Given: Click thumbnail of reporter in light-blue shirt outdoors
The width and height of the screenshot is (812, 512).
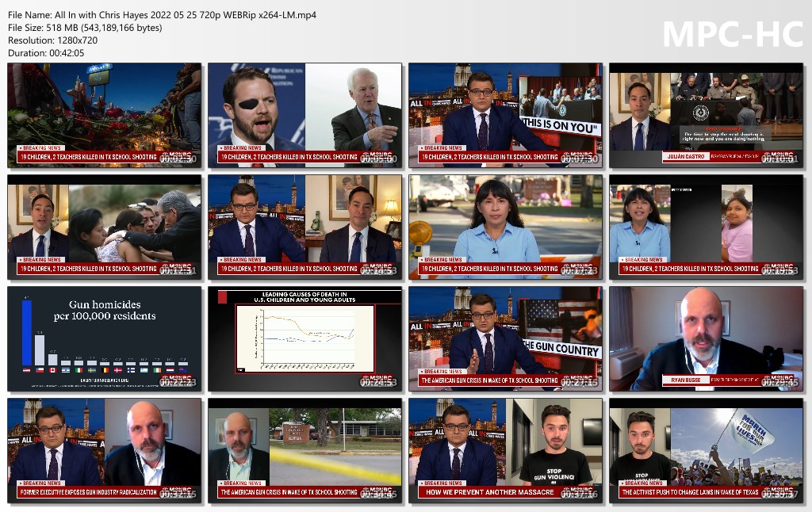Looking at the screenshot, I should pos(505,227).
